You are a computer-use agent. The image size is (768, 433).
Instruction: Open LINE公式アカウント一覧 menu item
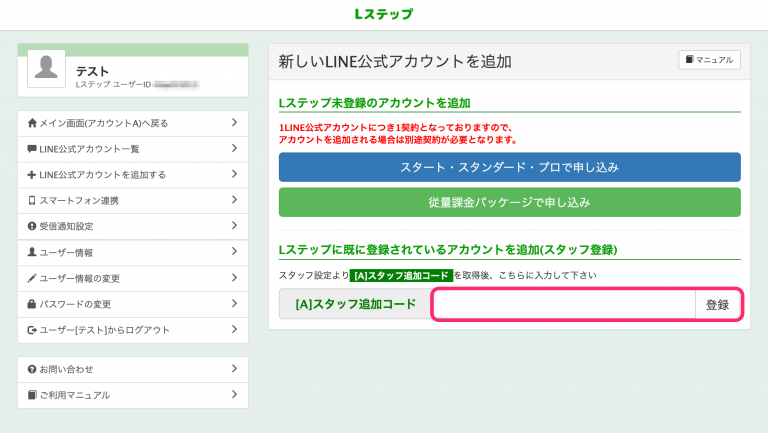pos(133,149)
